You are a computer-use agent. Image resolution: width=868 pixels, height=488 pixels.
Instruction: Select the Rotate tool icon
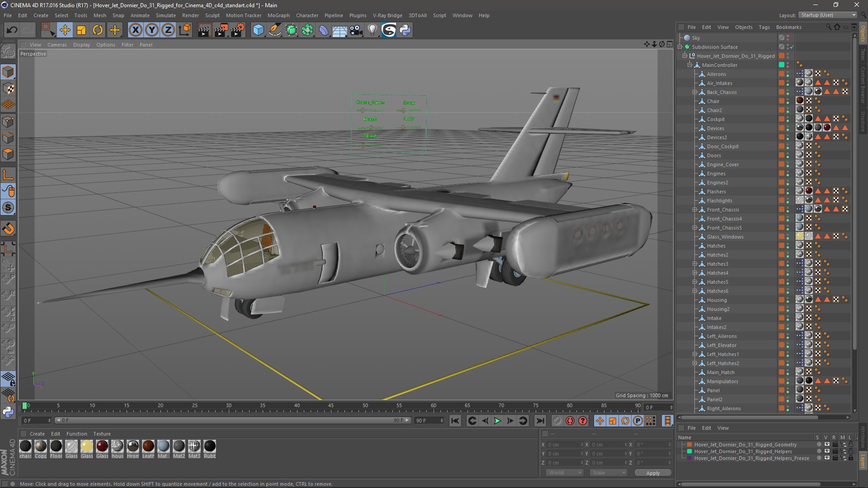[98, 30]
